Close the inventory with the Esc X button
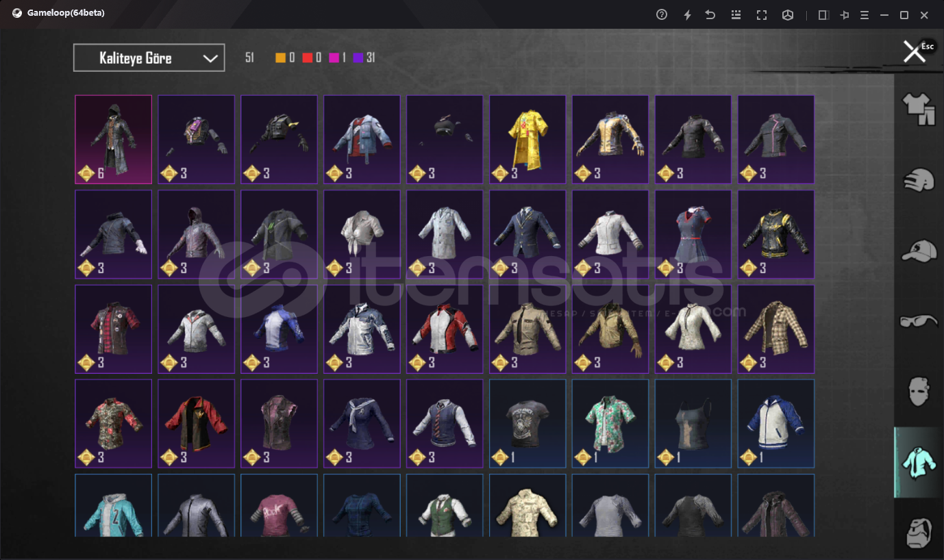Viewport: 944px width, 560px height. click(915, 51)
